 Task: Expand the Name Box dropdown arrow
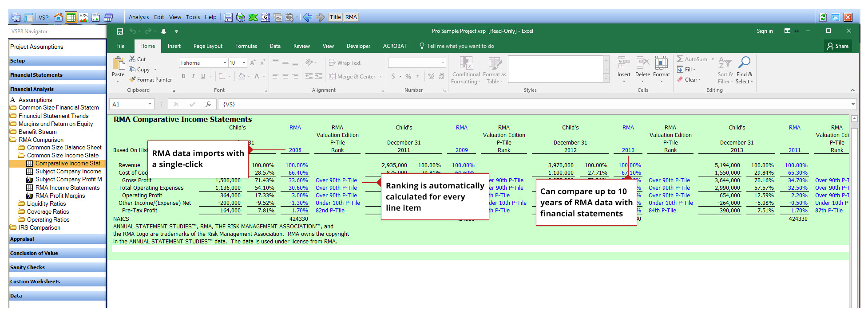pos(150,104)
